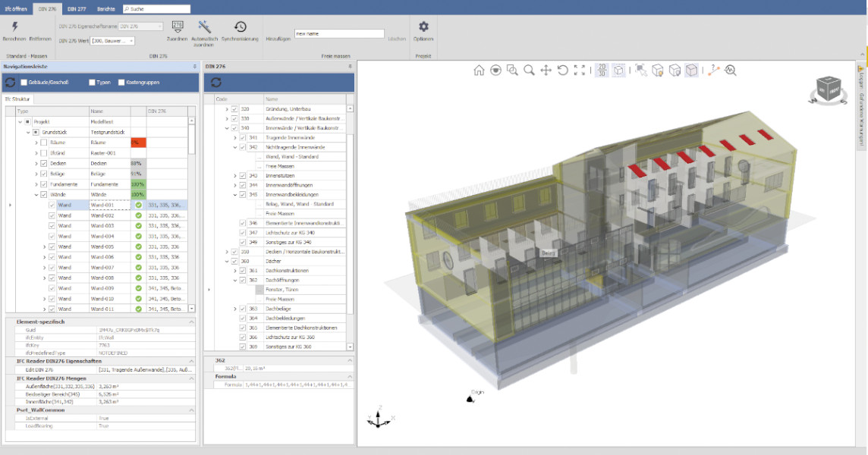Collapse the Projekt tree node
The image size is (868, 455).
[20, 122]
